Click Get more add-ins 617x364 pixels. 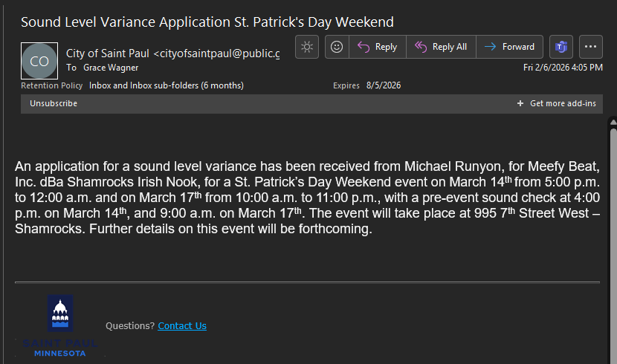tap(563, 103)
